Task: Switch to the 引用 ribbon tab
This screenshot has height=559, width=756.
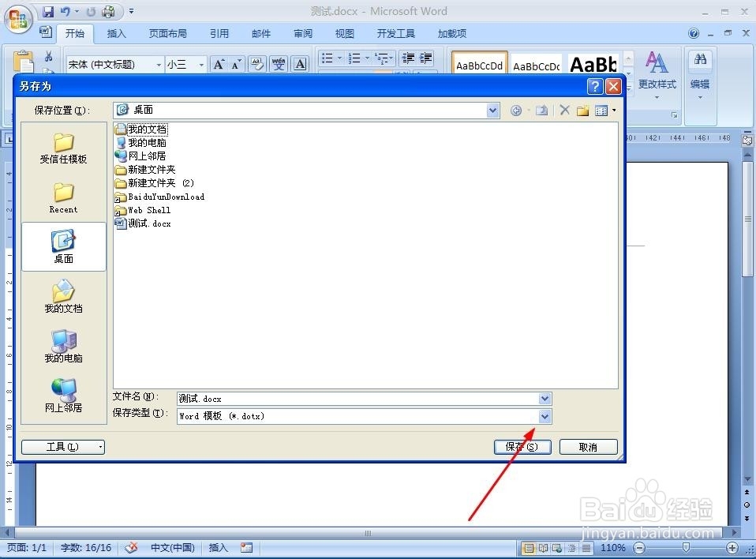Action: [219, 33]
